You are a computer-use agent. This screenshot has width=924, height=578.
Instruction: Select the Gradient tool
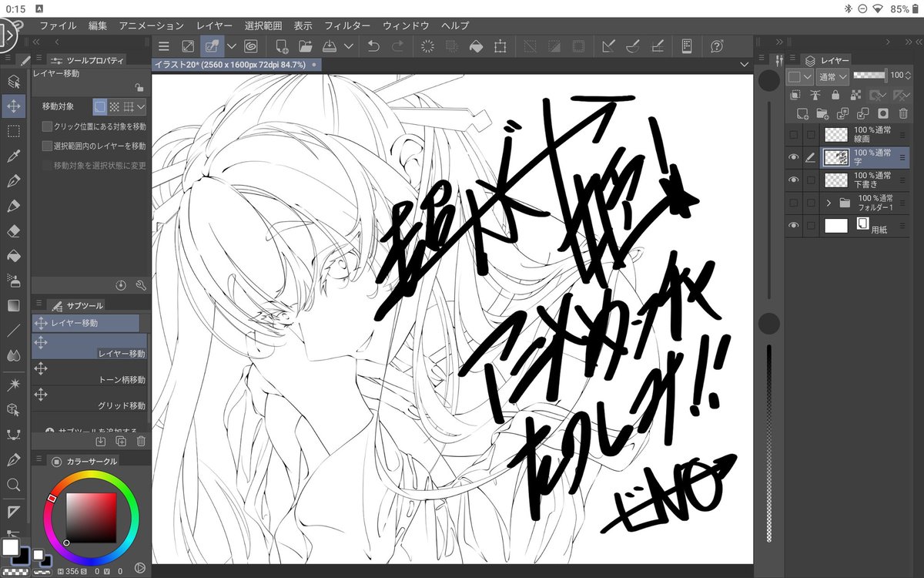13,306
